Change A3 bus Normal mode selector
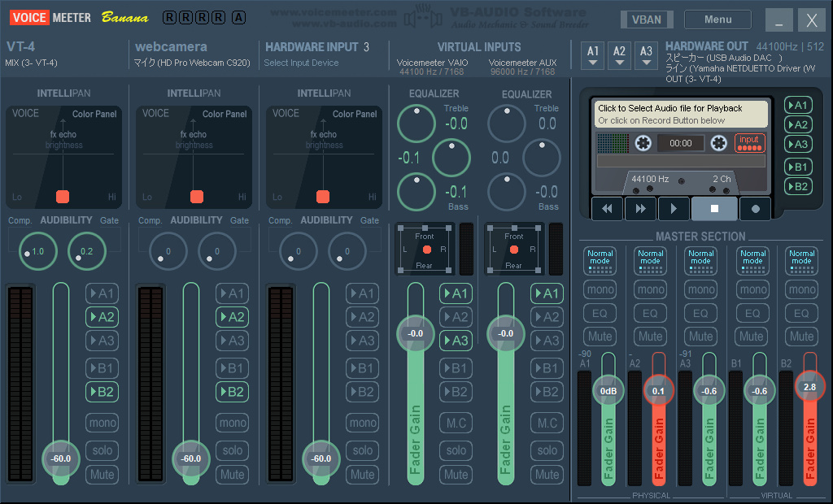 click(700, 261)
